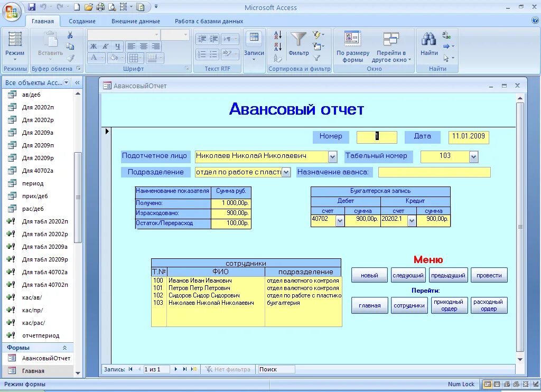Image resolution: width=541 pixels, height=392 pixels.
Task: Open query Для 20202п in navigation
Action: [x=38, y=107]
